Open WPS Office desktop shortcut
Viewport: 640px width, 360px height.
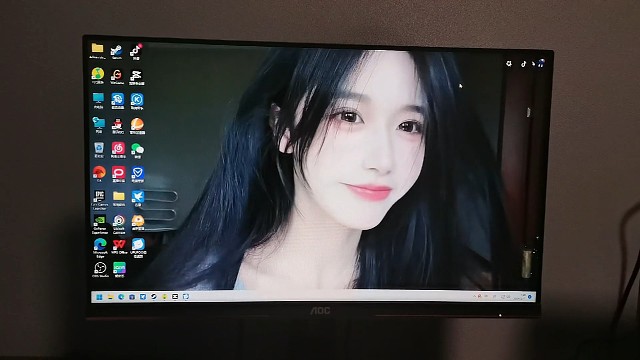(x=119, y=244)
